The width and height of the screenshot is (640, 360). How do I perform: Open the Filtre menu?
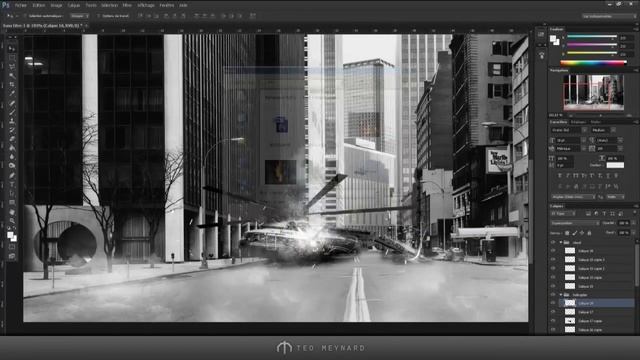pyautogui.click(x=127, y=5)
